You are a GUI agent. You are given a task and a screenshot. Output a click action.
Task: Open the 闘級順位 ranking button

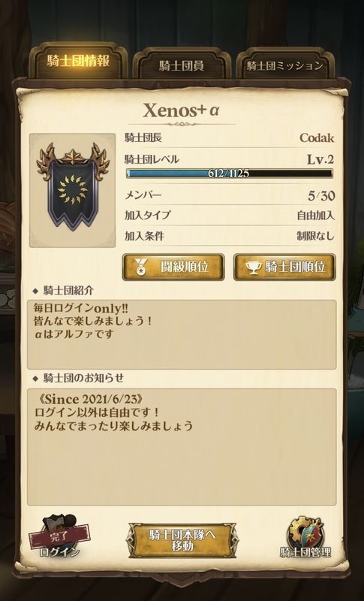coord(173,267)
